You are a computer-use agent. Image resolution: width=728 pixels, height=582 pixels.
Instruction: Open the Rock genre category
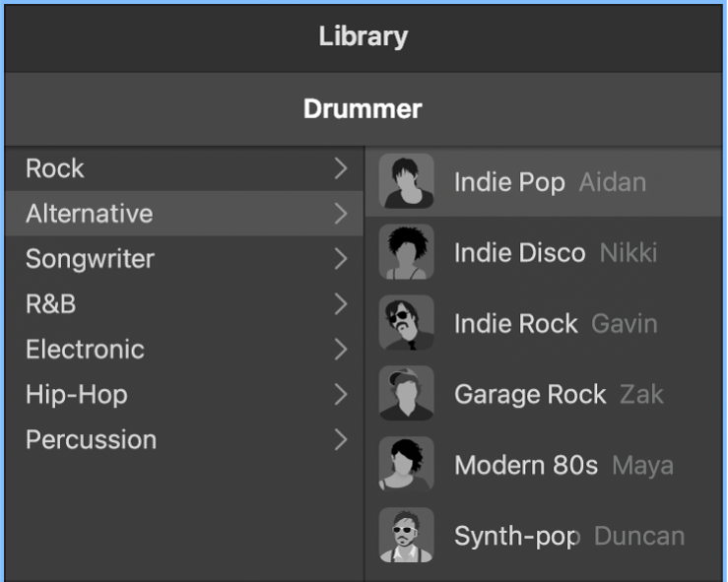pyautogui.click(x=184, y=168)
